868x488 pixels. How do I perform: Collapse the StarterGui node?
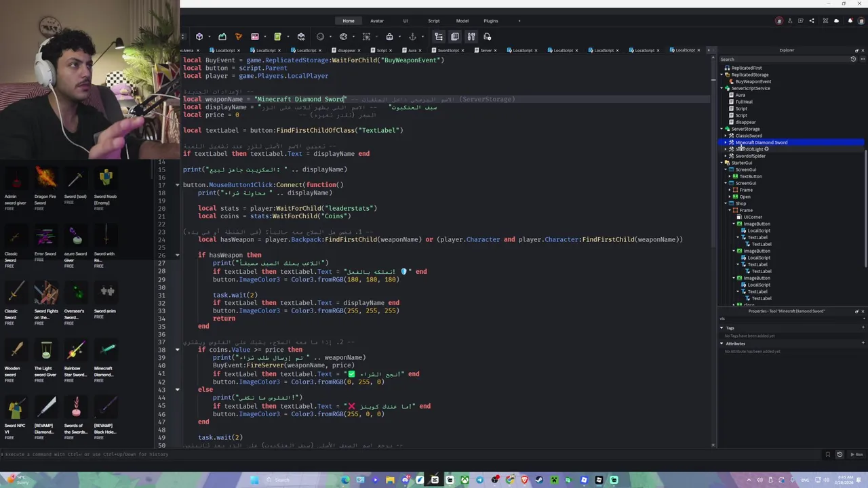(x=722, y=163)
